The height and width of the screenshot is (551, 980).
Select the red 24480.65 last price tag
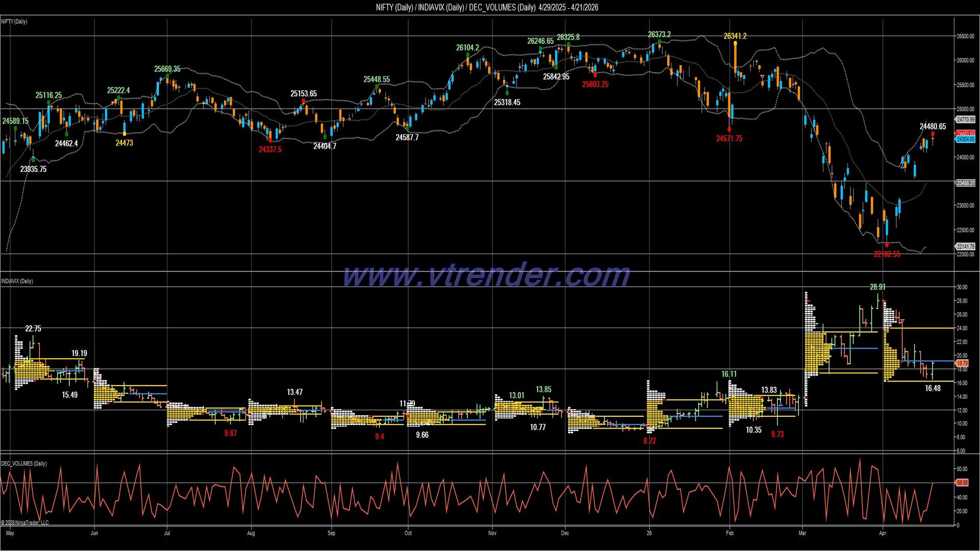pos(965,134)
